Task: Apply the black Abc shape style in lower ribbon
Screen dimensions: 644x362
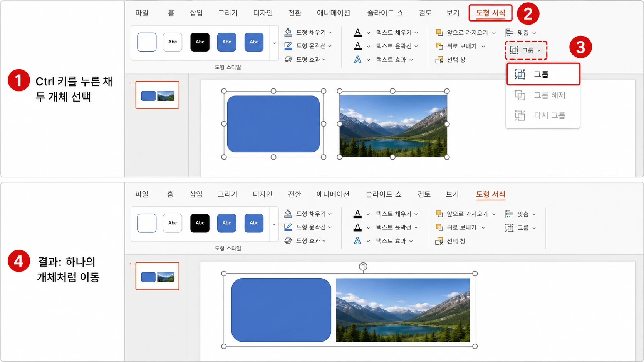Action: (200, 223)
